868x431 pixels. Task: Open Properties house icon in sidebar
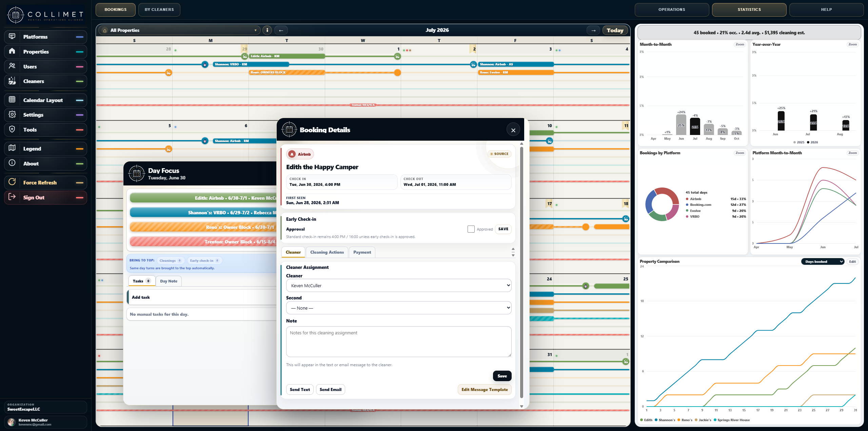pos(12,51)
